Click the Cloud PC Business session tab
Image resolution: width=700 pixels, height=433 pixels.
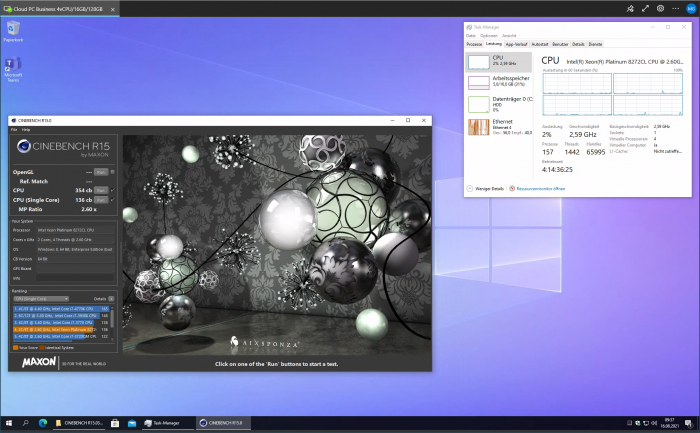[58, 9]
